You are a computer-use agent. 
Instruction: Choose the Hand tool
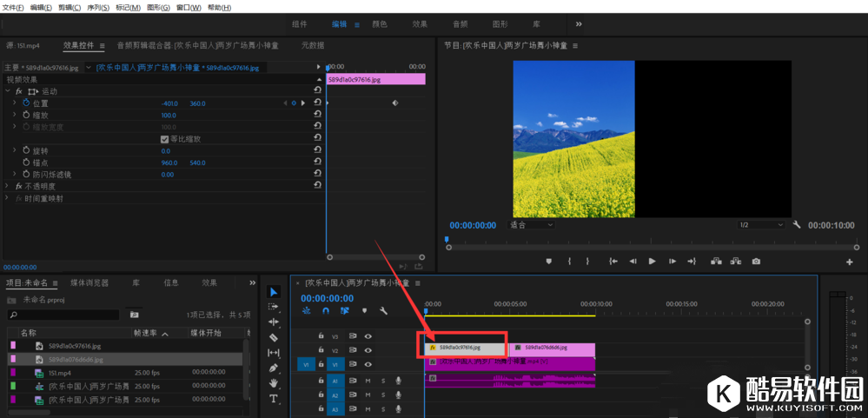(274, 382)
